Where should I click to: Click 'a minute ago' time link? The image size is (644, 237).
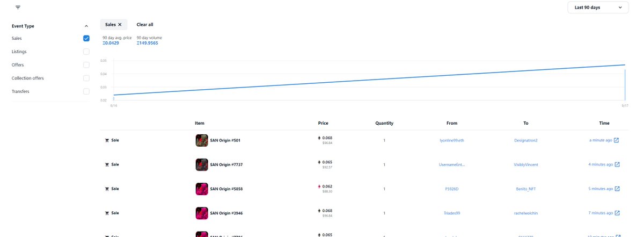point(601,140)
